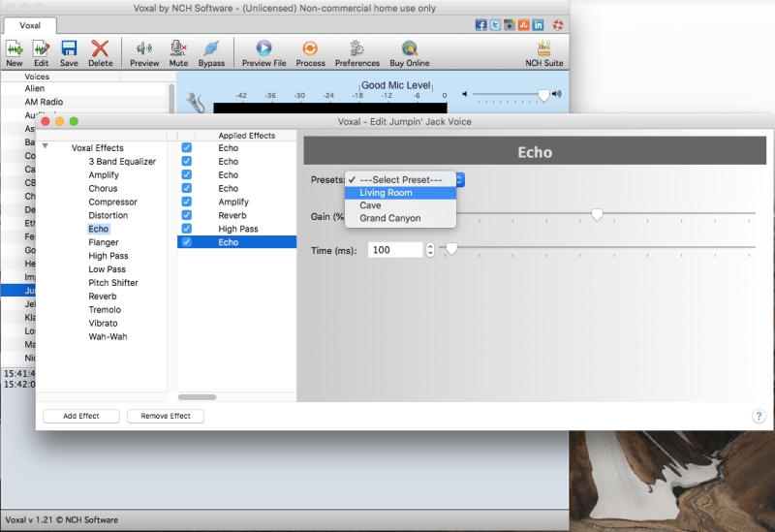Click the loud speaker volume icon

[x=557, y=94]
